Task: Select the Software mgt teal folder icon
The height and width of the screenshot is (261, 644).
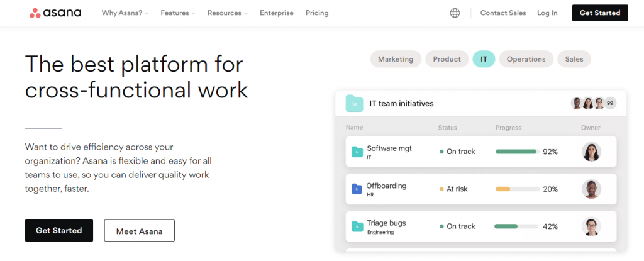Action: coord(357,152)
